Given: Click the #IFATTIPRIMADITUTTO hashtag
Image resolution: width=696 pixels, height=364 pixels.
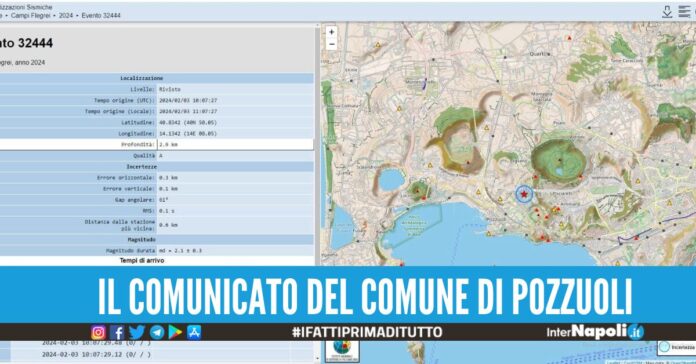Looking at the screenshot, I should click(x=367, y=332).
